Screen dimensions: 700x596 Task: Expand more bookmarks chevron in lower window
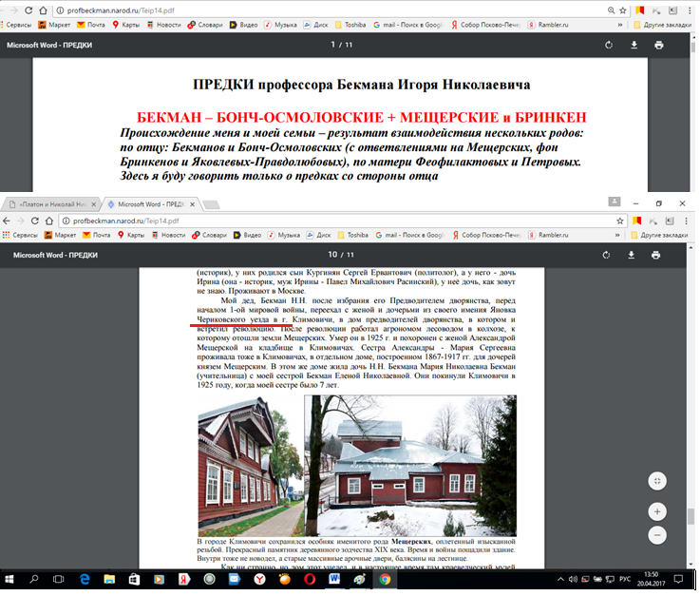pos(617,235)
